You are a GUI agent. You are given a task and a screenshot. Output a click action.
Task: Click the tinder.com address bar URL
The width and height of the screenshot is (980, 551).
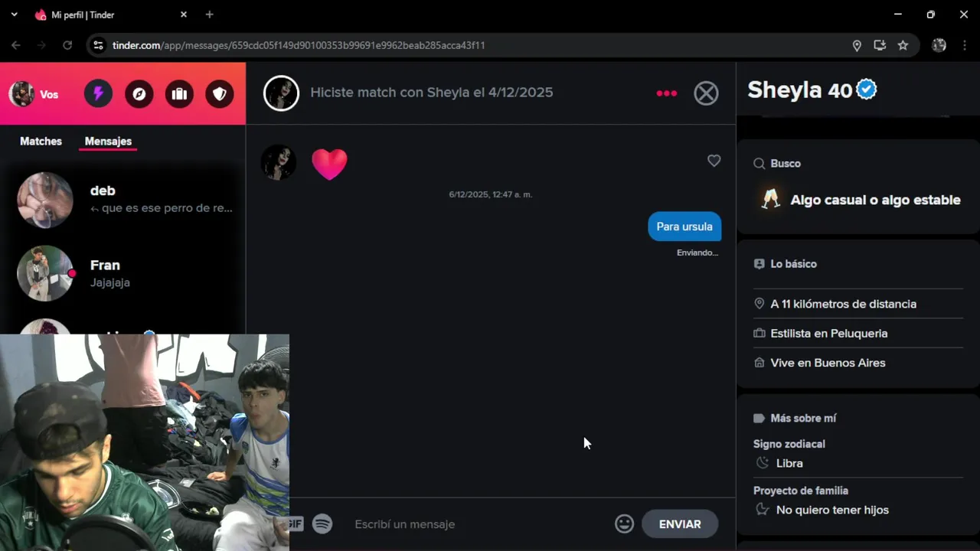299,45
